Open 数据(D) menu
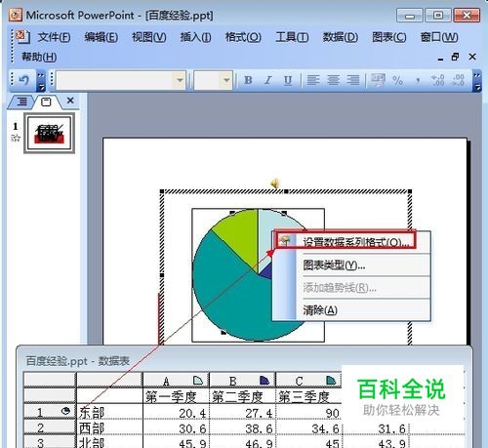The image size is (488, 448). (x=341, y=37)
